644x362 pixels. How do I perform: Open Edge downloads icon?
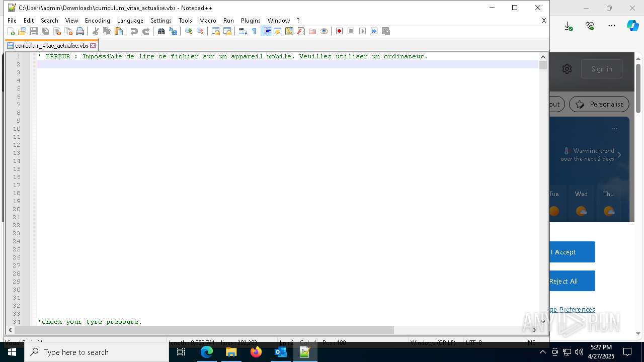click(x=568, y=26)
